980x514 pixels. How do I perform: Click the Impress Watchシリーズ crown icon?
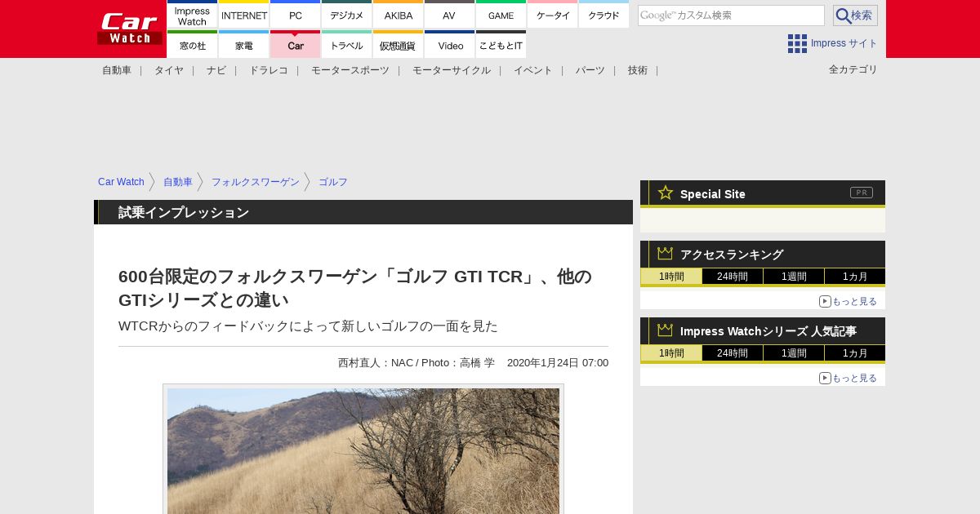(x=666, y=330)
